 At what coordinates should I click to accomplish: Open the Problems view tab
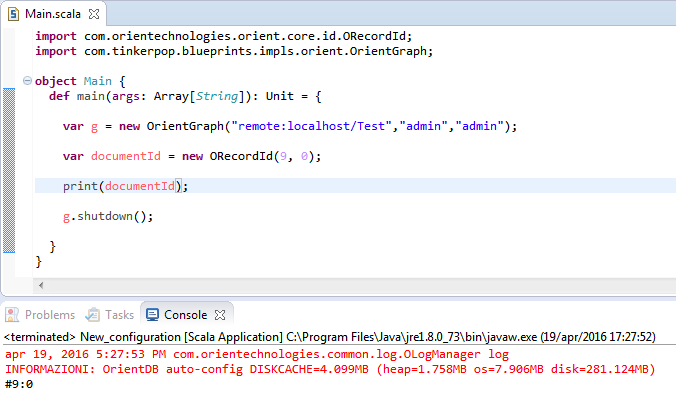coord(41,315)
